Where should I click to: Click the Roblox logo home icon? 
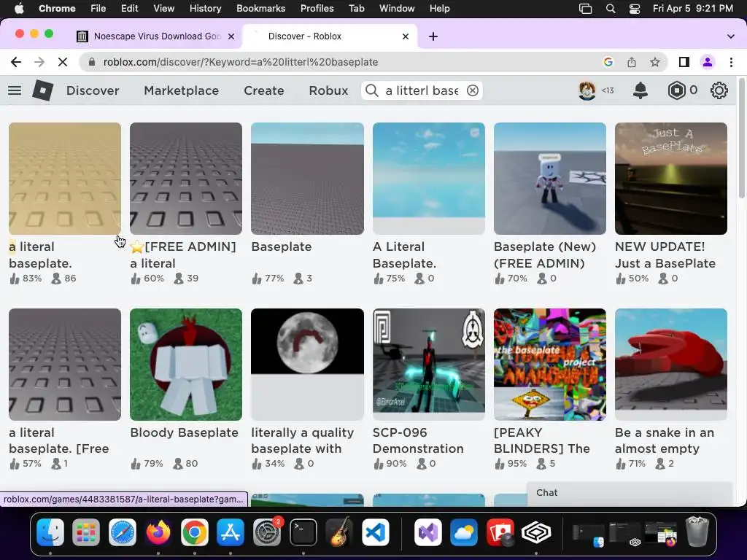(42, 90)
